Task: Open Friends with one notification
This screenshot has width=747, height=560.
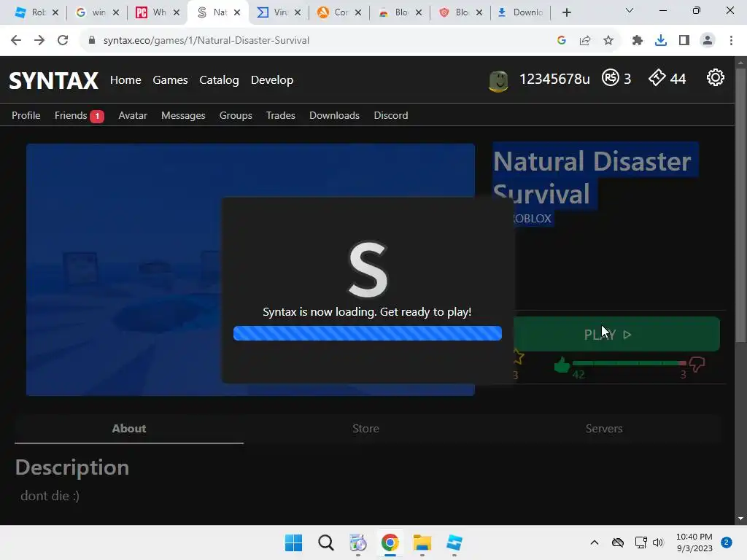Action: click(79, 116)
